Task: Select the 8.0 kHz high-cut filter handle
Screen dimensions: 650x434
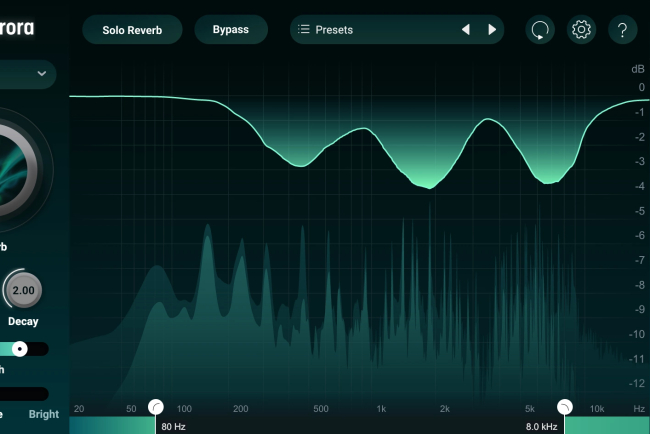Action: coord(565,407)
